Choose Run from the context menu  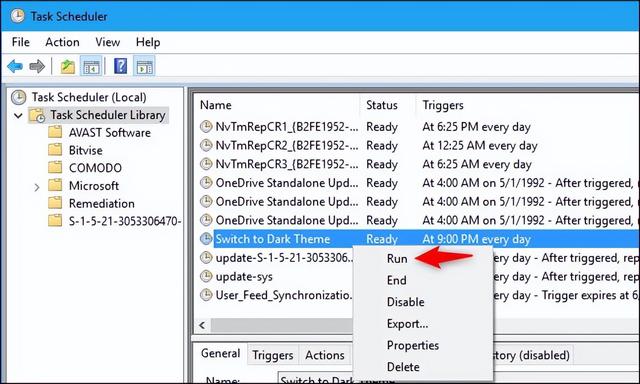[397, 258]
